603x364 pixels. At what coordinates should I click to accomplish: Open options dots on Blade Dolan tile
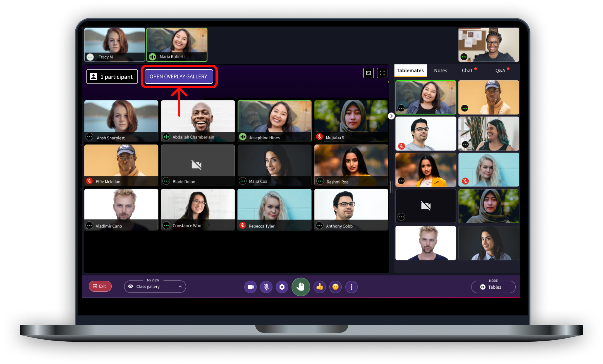pyautogui.click(x=166, y=181)
